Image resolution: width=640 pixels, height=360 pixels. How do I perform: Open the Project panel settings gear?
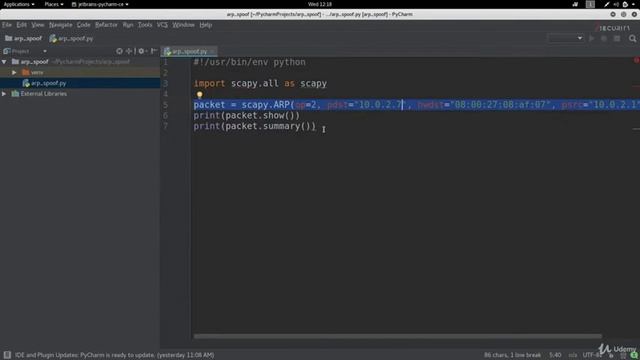pyautogui.click(x=142, y=51)
